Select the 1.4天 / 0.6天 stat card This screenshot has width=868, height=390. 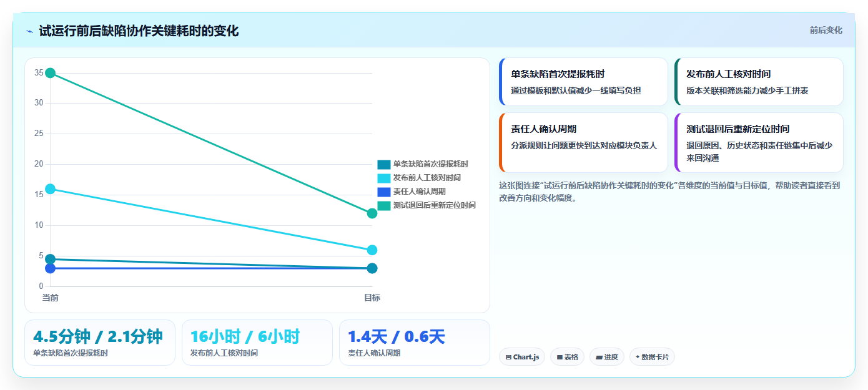pos(415,343)
